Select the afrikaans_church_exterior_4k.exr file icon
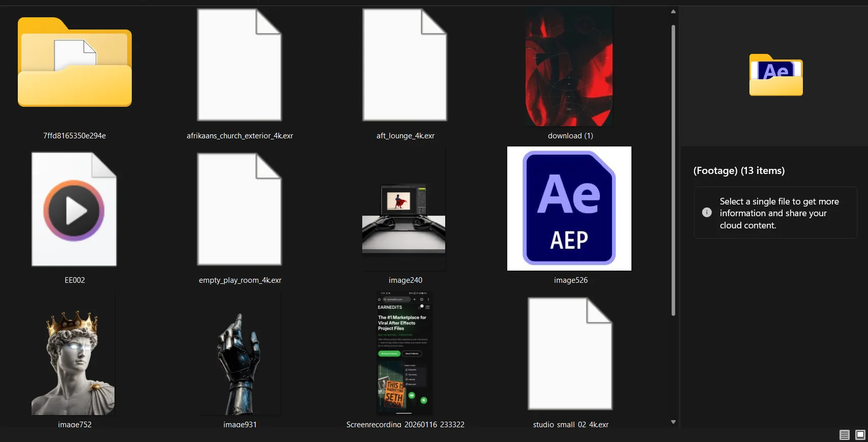Viewport: 868px width, 442px height. tap(240, 65)
